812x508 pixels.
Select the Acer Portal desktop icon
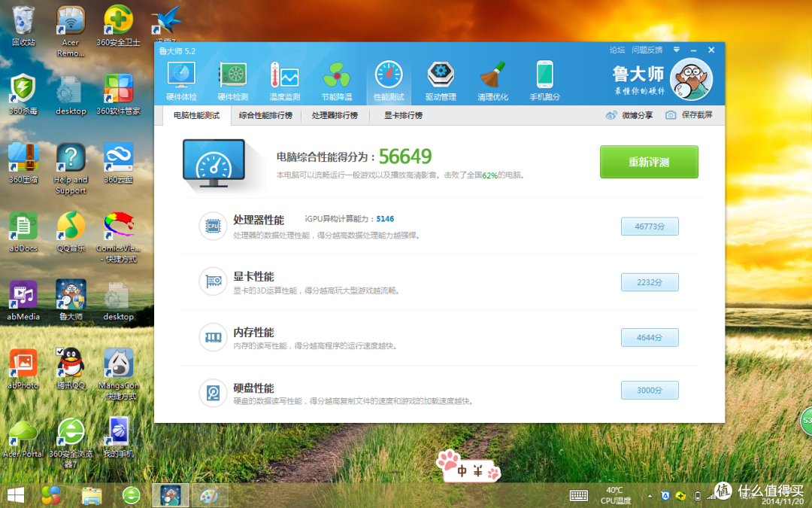click(x=23, y=437)
